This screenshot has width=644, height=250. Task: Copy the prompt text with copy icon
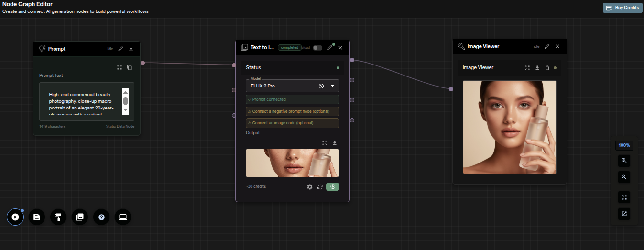(x=130, y=67)
